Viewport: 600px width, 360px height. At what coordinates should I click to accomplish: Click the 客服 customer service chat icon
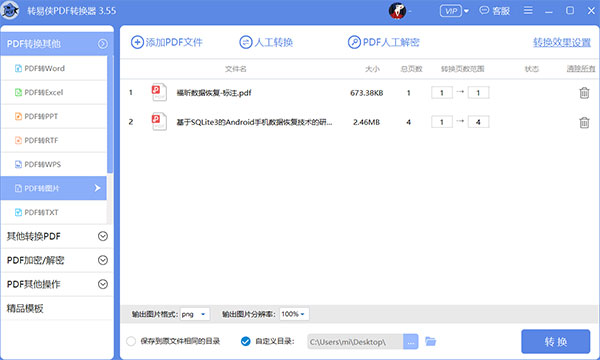(484, 10)
